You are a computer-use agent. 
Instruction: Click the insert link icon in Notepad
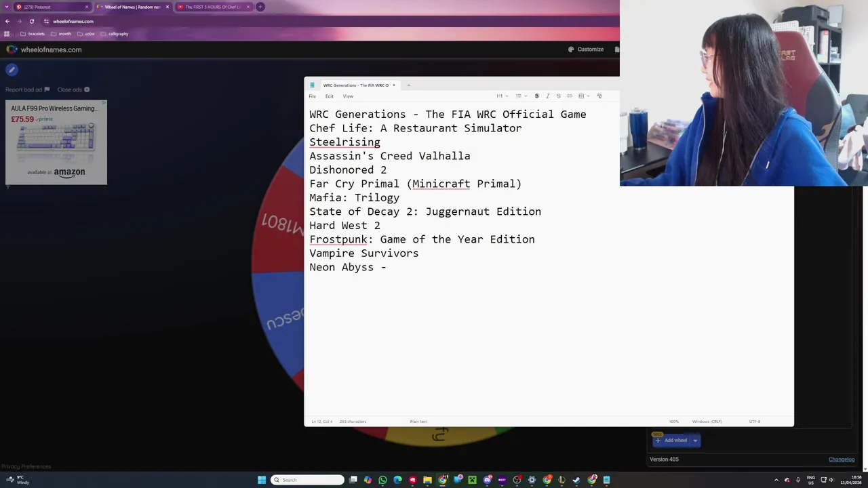(570, 96)
